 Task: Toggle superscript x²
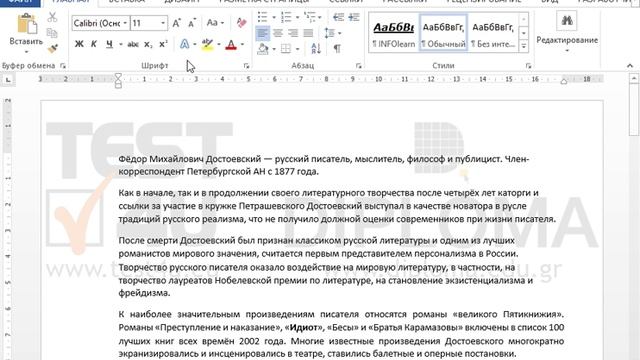point(163,44)
